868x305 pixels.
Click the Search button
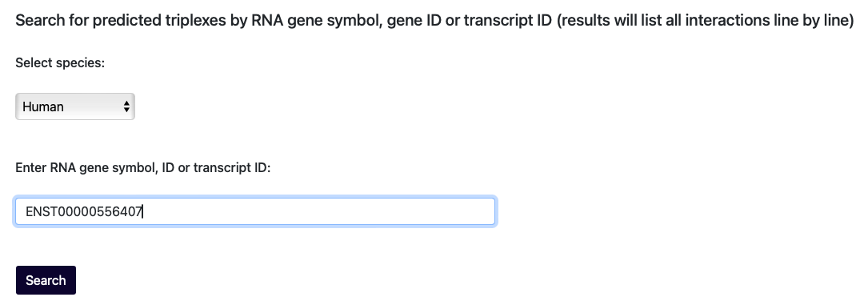[46, 280]
